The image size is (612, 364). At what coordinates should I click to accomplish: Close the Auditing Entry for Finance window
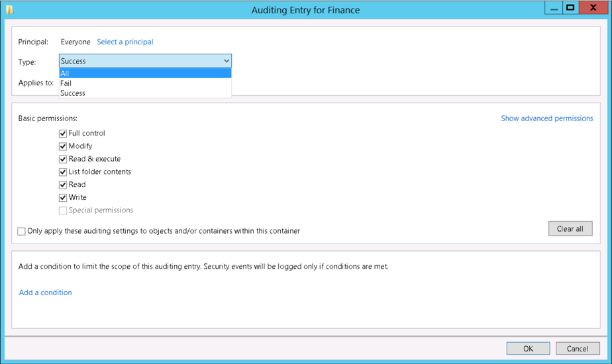click(593, 8)
